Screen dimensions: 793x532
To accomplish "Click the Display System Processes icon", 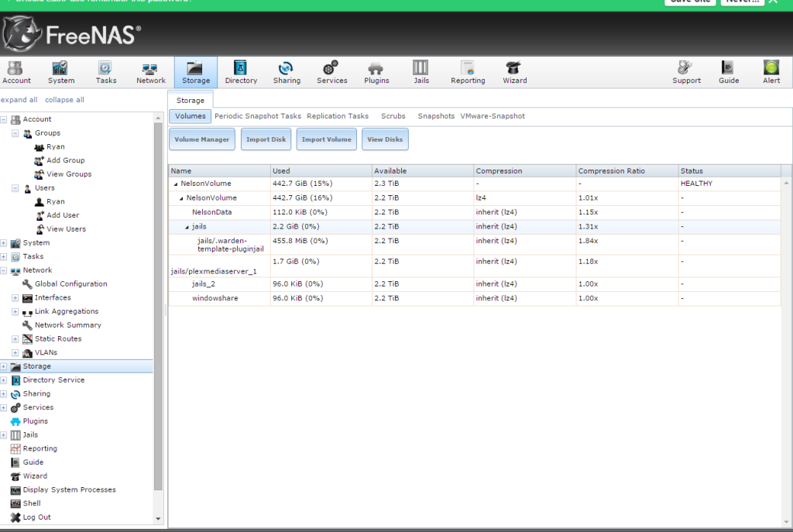I will click(15, 490).
